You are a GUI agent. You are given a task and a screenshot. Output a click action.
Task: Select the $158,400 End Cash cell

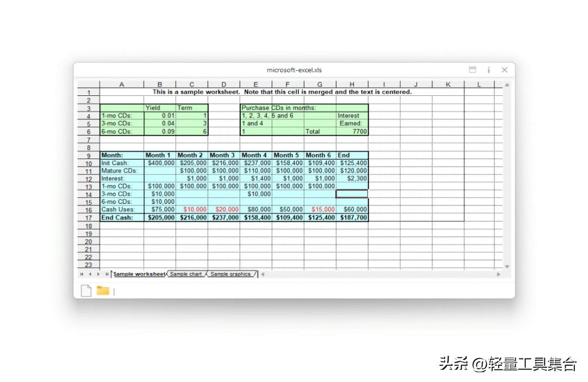point(256,217)
